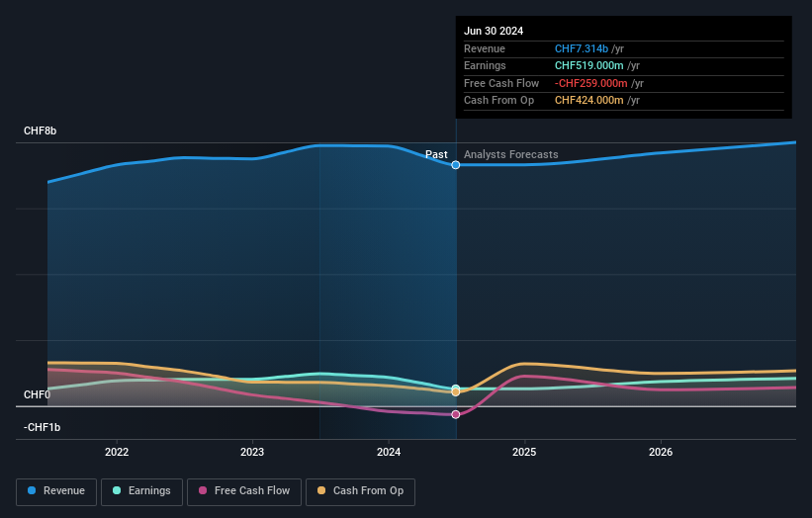Click the Analysts Forecasts label
Viewport: 812px width, 518px height.
[510, 155]
